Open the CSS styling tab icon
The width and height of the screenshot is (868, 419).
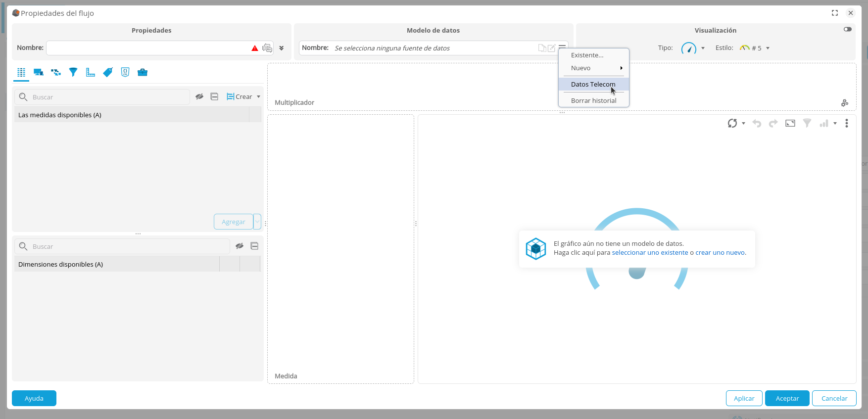click(125, 72)
